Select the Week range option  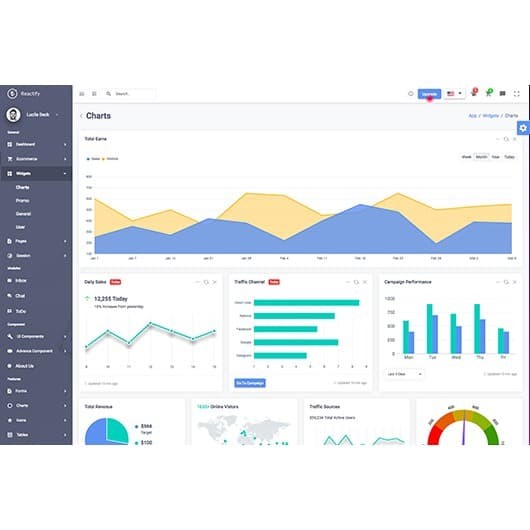[x=466, y=157]
